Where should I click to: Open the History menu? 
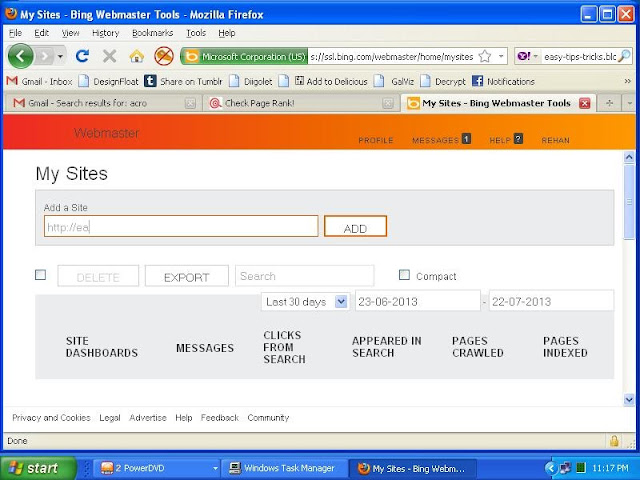[105, 33]
